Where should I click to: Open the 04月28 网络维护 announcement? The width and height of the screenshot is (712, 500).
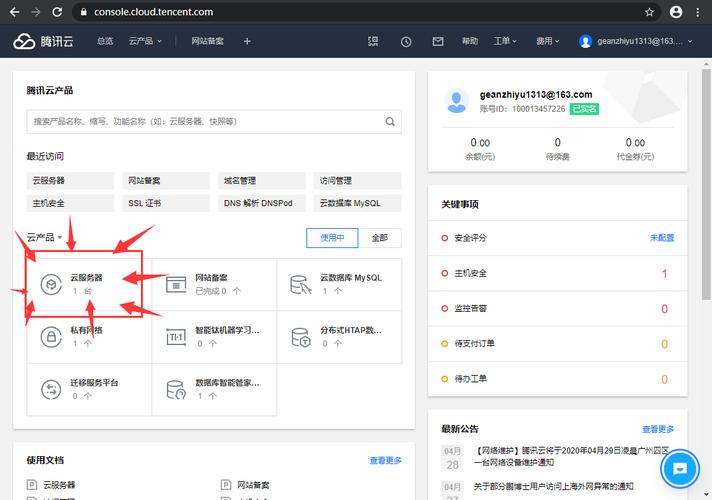(x=571, y=456)
